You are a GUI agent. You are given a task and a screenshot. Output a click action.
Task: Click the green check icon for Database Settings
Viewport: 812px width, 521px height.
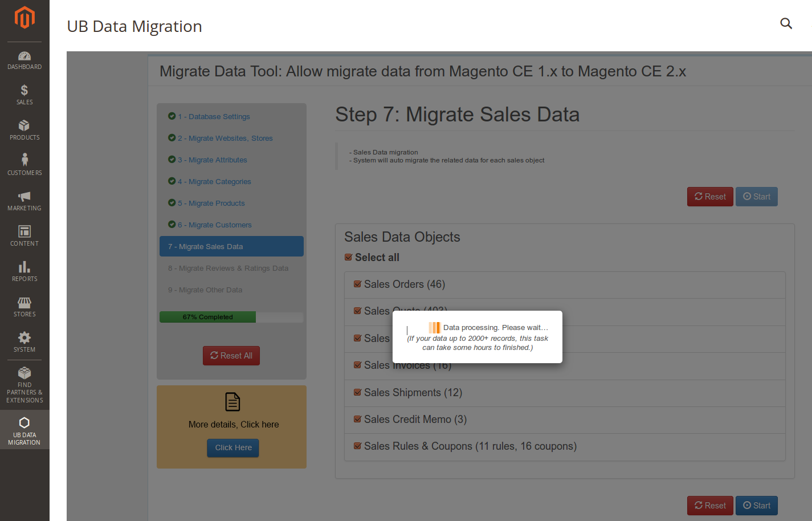click(172, 116)
